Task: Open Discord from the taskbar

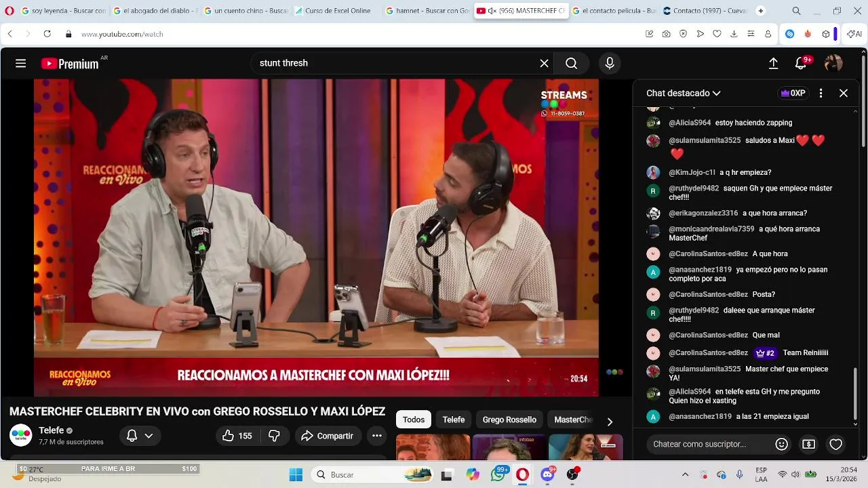Action: [x=547, y=475]
